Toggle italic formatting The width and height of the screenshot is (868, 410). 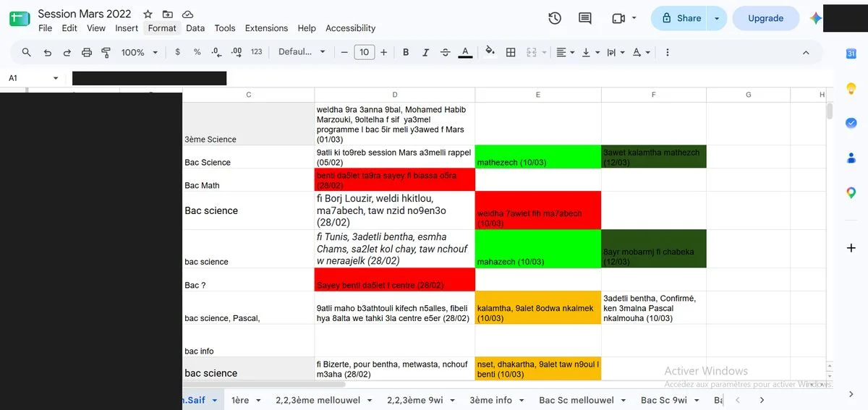coord(425,52)
